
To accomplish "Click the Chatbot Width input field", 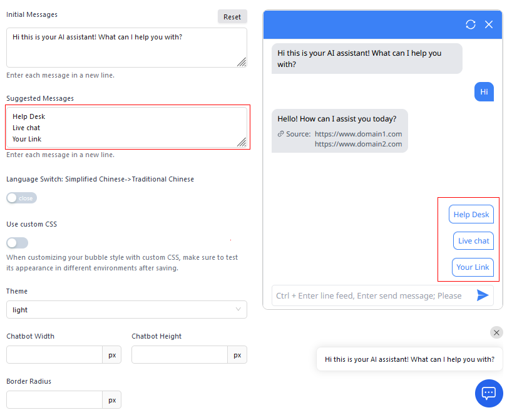I will [x=54, y=354].
